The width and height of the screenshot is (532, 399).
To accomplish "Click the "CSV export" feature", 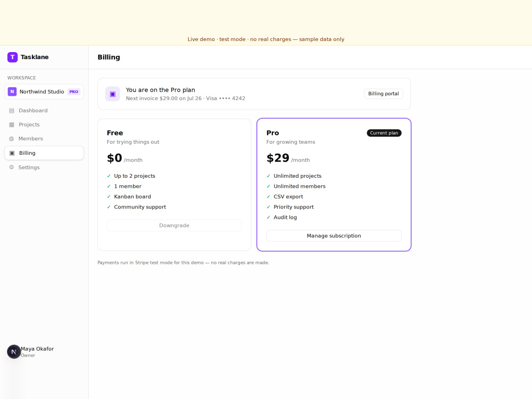I will click(288, 196).
